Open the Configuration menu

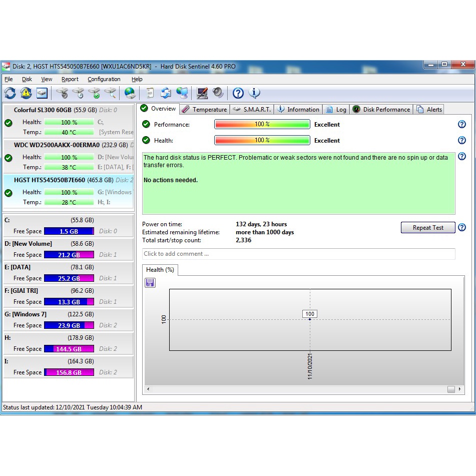click(104, 79)
